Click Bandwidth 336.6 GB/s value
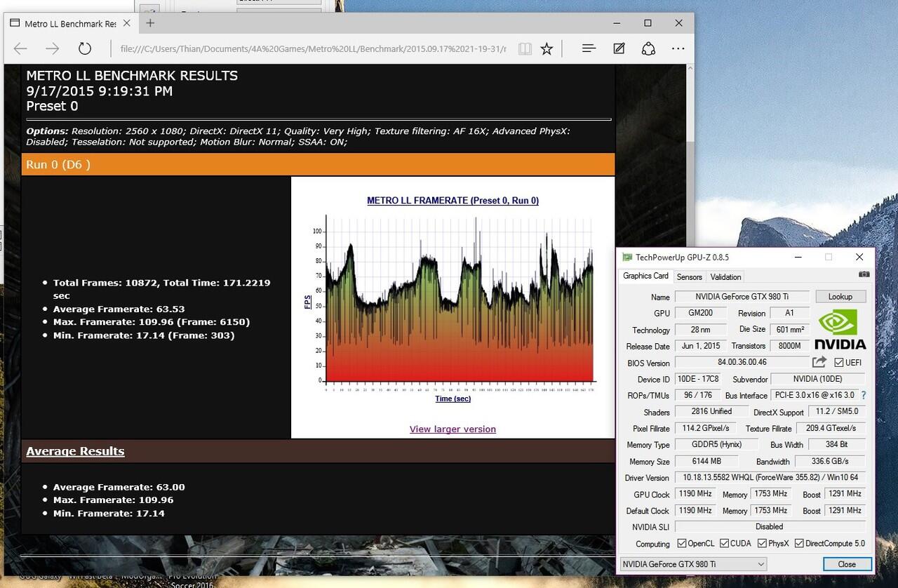This screenshot has height=588, width=898. 831,461
